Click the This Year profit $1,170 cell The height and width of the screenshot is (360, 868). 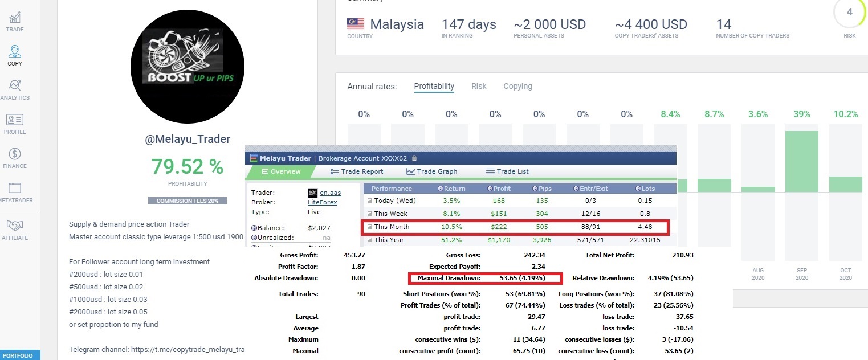pyautogui.click(x=499, y=240)
